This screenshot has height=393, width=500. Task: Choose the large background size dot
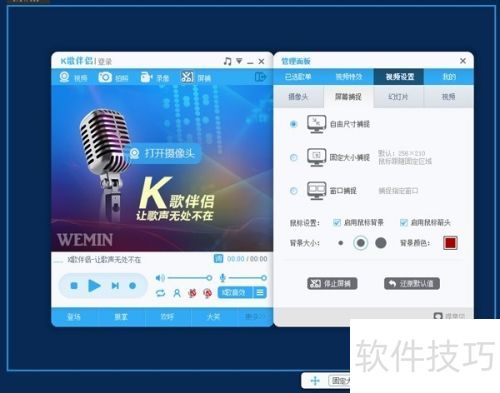click(x=381, y=243)
